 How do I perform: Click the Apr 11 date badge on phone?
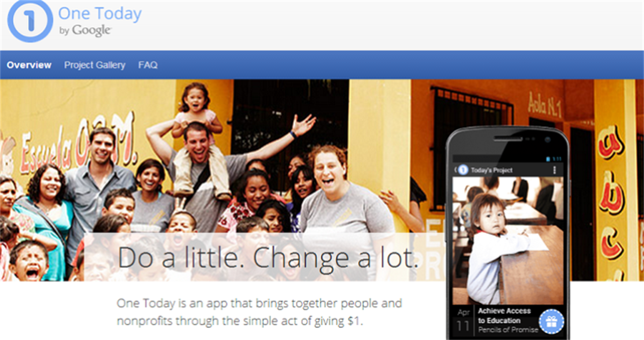(463, 321)
